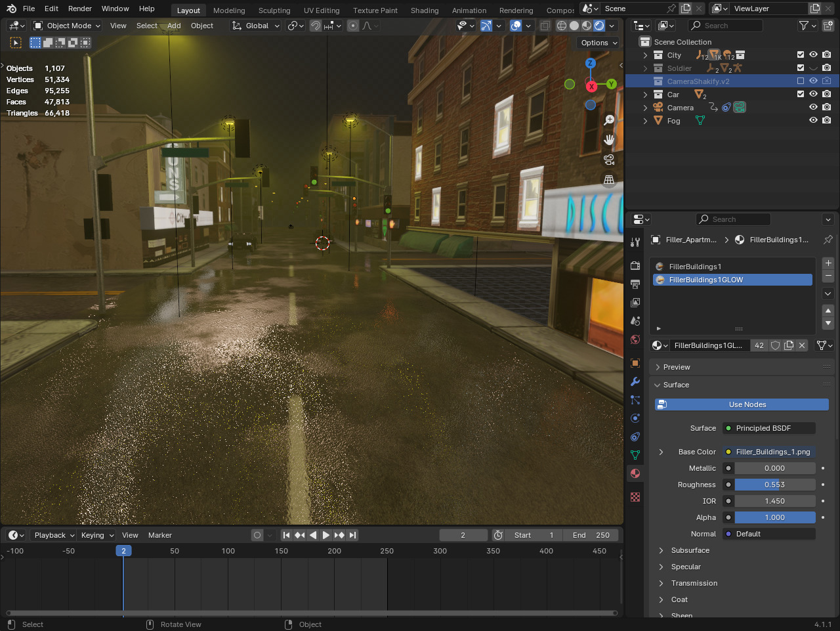The width and height of the screenshot is (840, 631).
Task: Switch to the UV Editing workspace tab
Action: coord(322,11)
